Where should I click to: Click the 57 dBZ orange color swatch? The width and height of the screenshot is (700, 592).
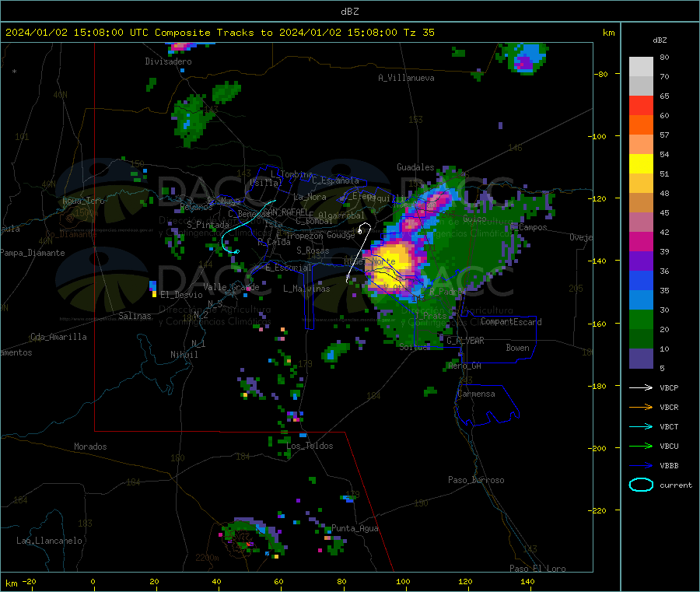point(641,125)
